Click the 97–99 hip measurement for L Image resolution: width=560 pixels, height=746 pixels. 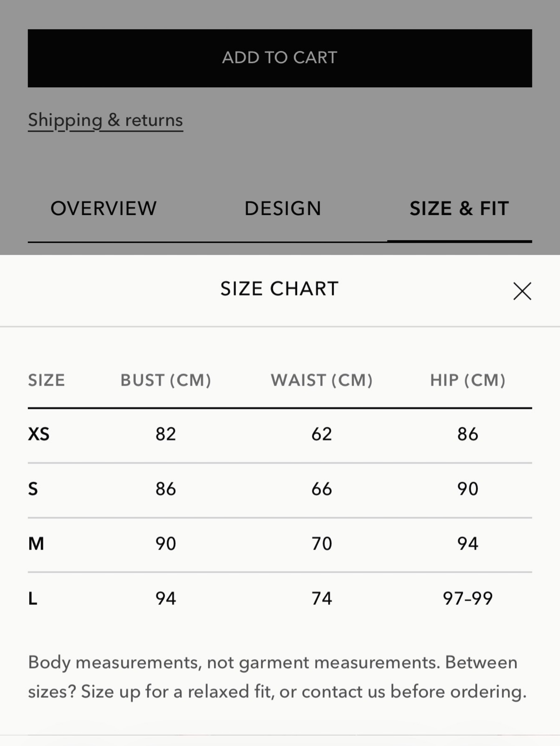pyautogui.click(x=468, y=598)
